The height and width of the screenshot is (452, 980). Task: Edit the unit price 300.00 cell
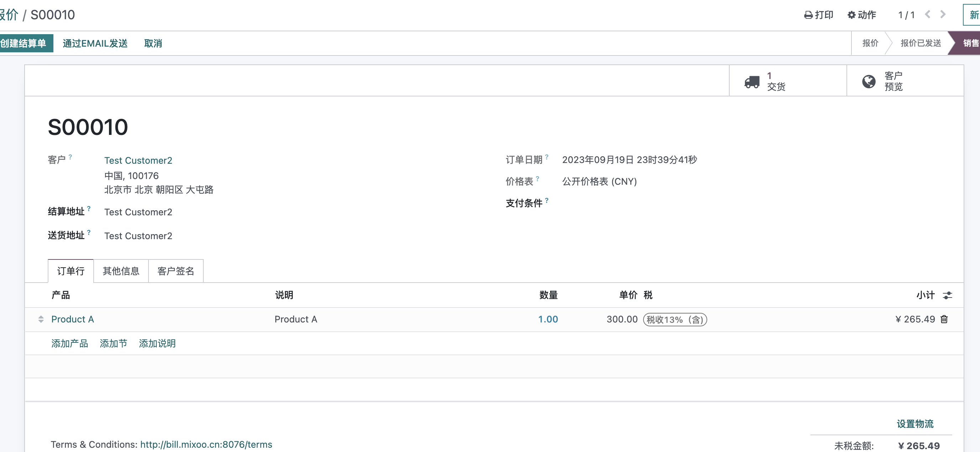tap(622, 319)
